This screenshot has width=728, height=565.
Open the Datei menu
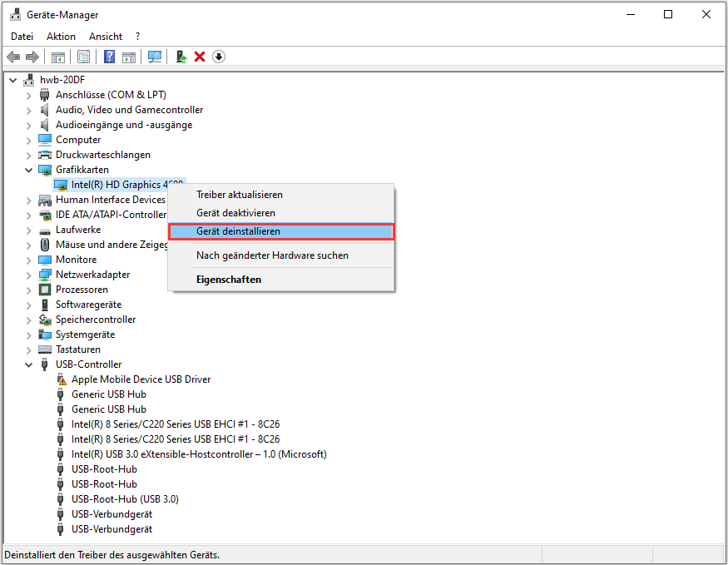click(x=22, y=37)
